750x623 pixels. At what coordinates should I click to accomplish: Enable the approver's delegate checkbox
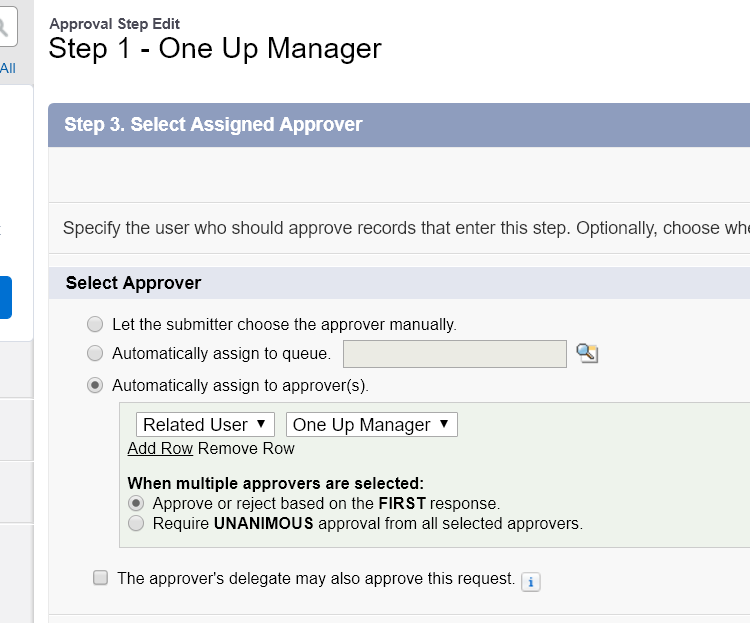pos(100,578)
